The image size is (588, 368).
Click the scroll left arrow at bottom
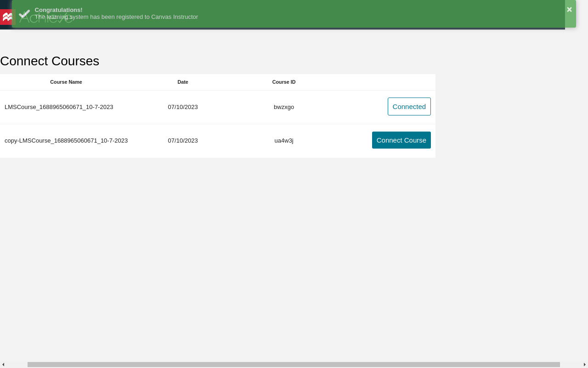pyautogui.click(x=3, y=365)
